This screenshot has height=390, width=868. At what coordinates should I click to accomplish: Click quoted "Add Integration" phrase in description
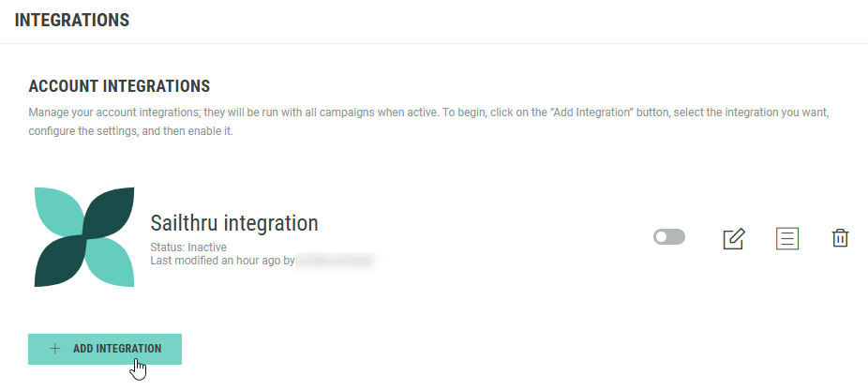[x=584, y=112]
